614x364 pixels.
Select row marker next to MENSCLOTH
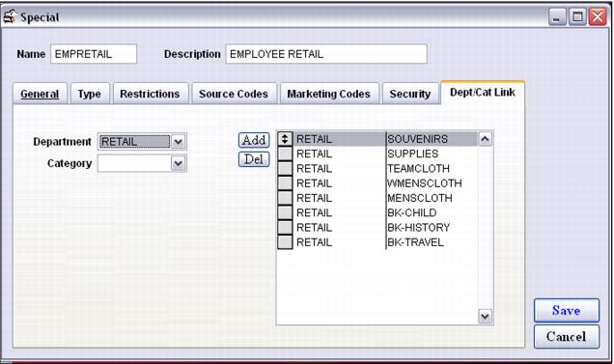285,198
